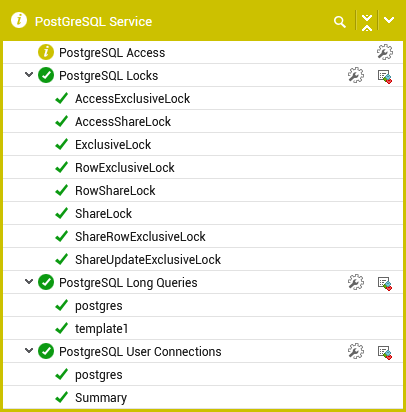Open wrench settings for PostgreSQL Access
406x412 pixels.
click(x=385, y=52)
